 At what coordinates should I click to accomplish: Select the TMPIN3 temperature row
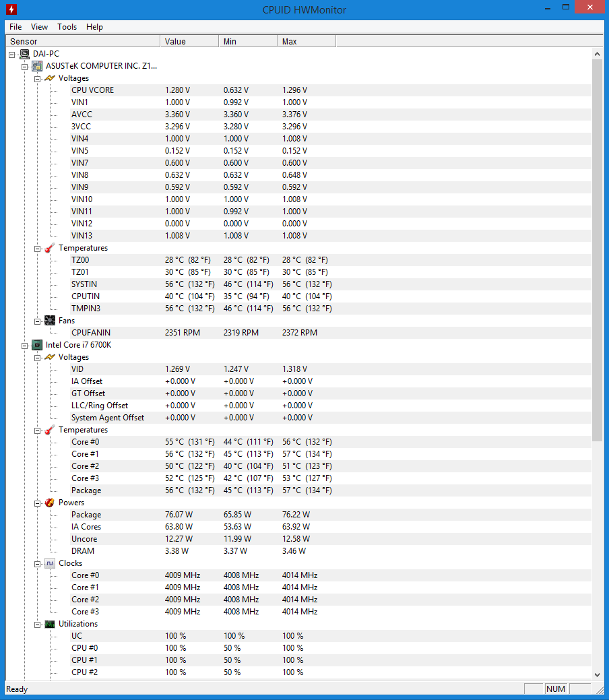[x=330, y=309]
